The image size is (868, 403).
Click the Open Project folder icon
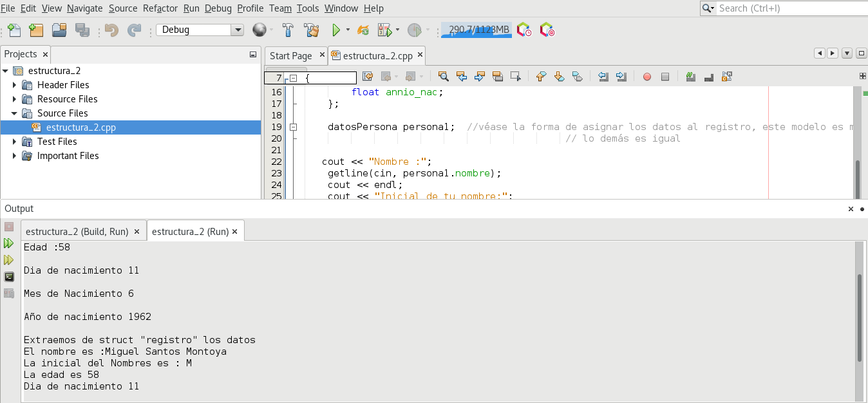coord(59,30)
